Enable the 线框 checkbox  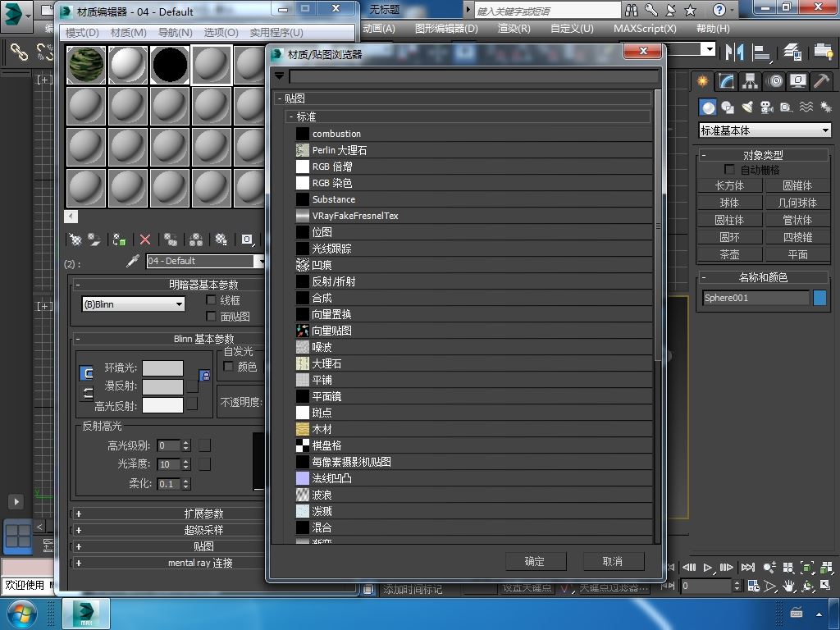click(211, 300)
